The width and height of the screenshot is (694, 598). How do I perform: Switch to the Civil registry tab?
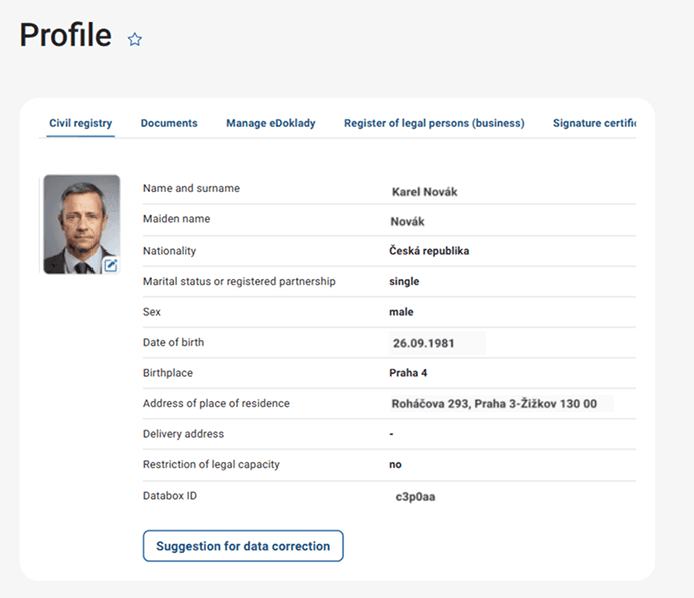[81, 124]
